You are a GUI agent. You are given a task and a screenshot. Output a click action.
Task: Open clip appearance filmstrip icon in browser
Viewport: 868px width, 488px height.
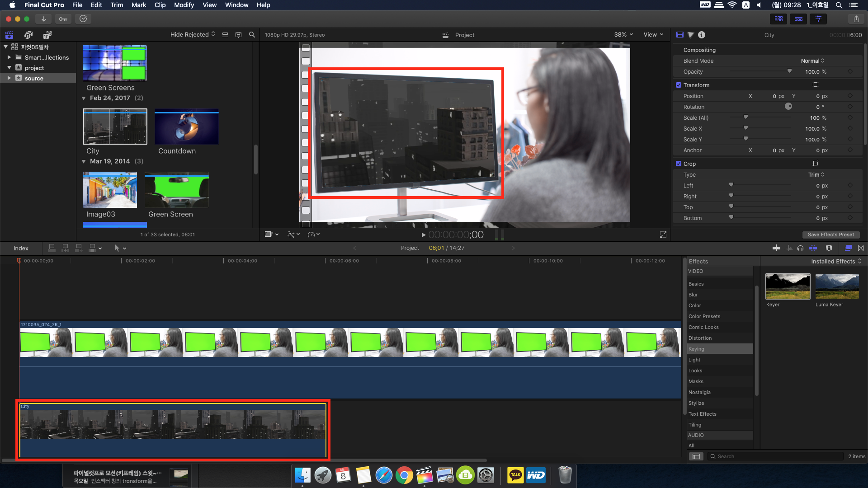click(x=239, y=35)
